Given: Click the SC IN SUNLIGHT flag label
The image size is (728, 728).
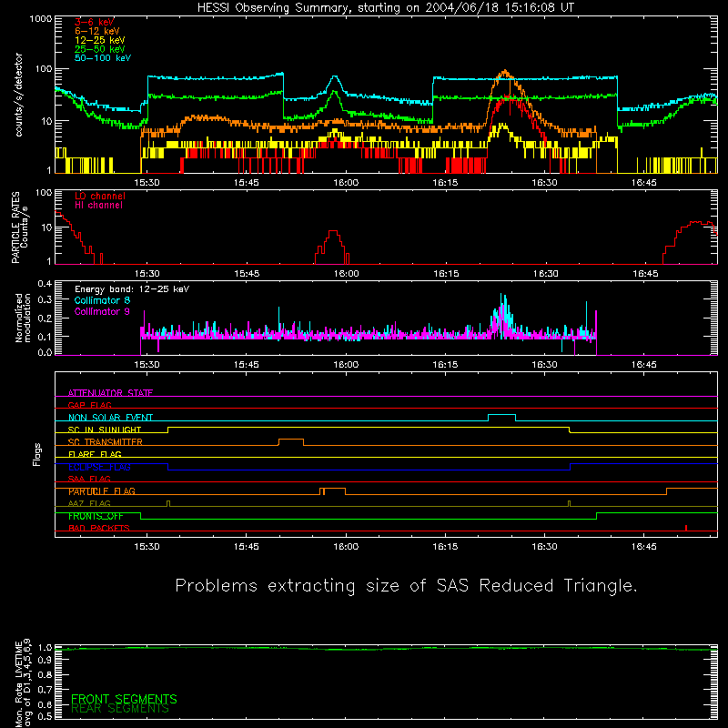Looking at the screenshot, I should pyautogui.click(x=105, y=430).
